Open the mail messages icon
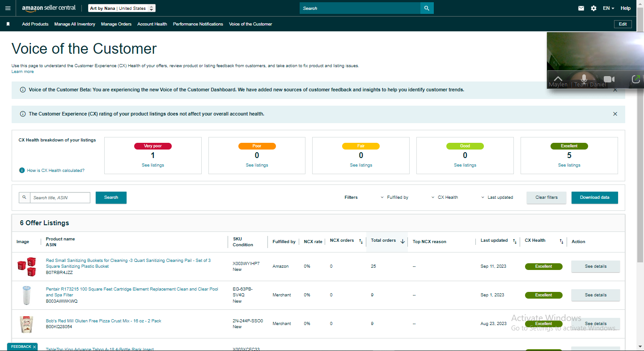The image size is (644, 351). pos(581,8)
